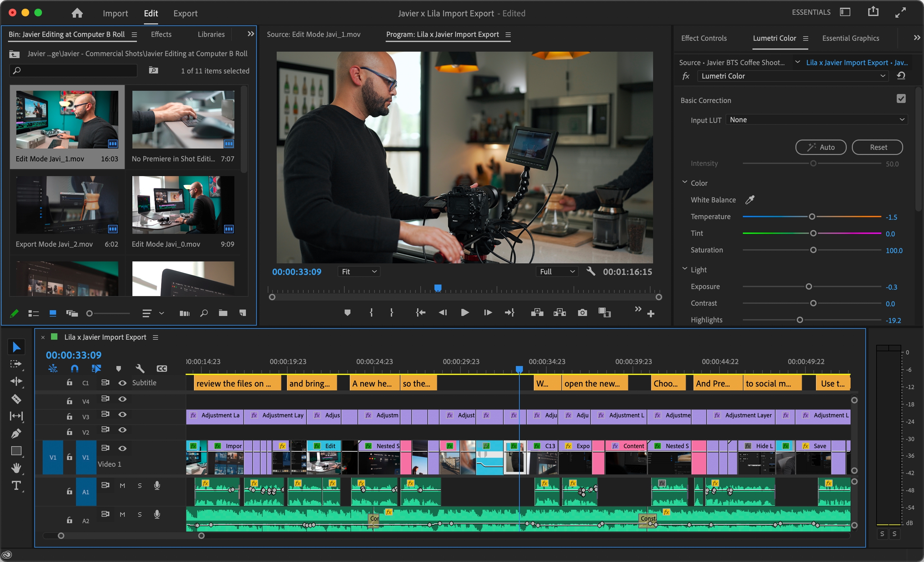Viewport: 924px width, 562px height.
Task: Switch to the Export tab
Action: click(x=185, y=13)
